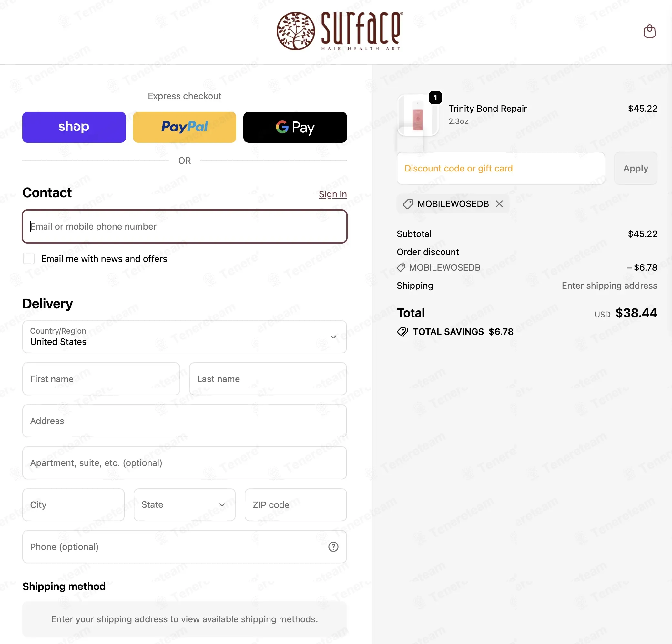Click the phone field help icon
The image size is (672, 644).
click(333, 546)
